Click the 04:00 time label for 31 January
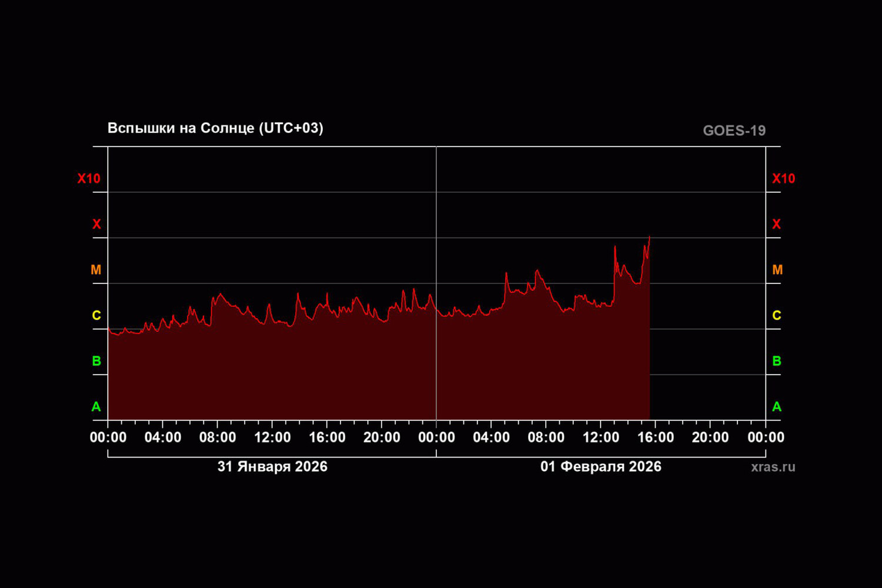882x588 pixels. 163,437
